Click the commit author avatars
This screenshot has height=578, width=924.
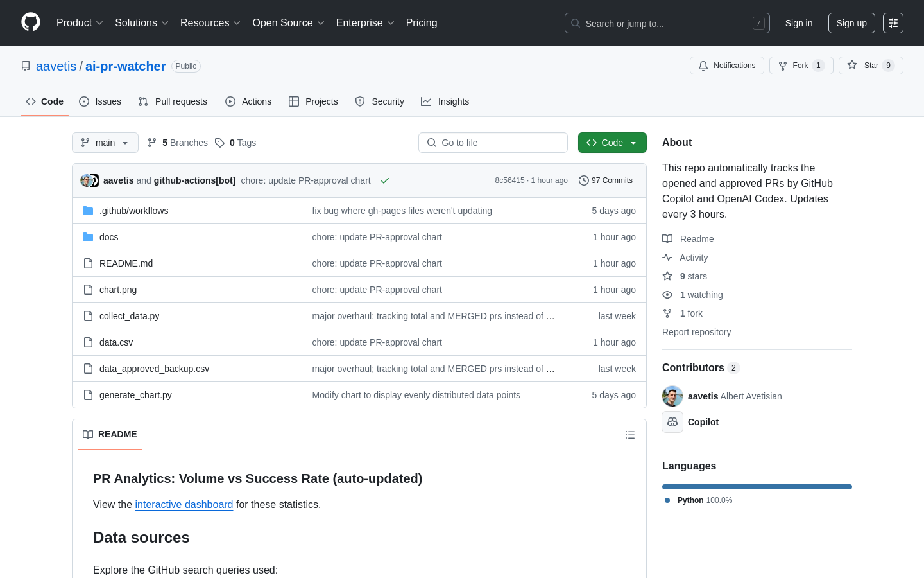(90, 180)
